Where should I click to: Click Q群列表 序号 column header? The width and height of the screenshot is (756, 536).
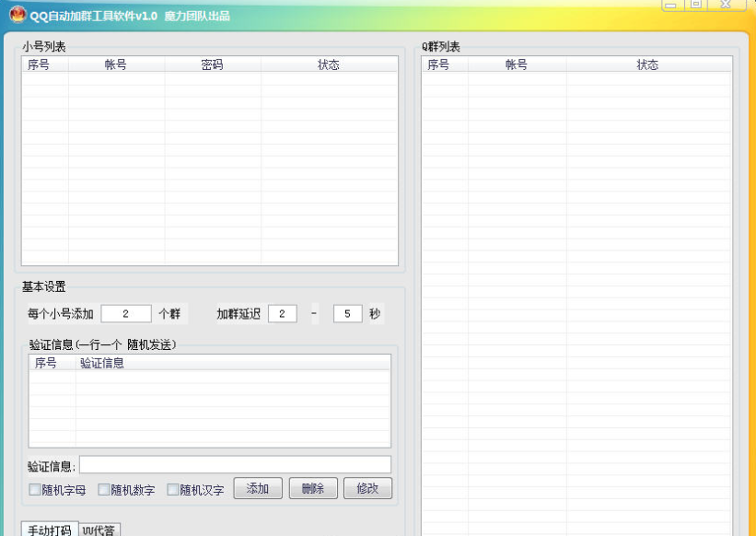[445, 64]
